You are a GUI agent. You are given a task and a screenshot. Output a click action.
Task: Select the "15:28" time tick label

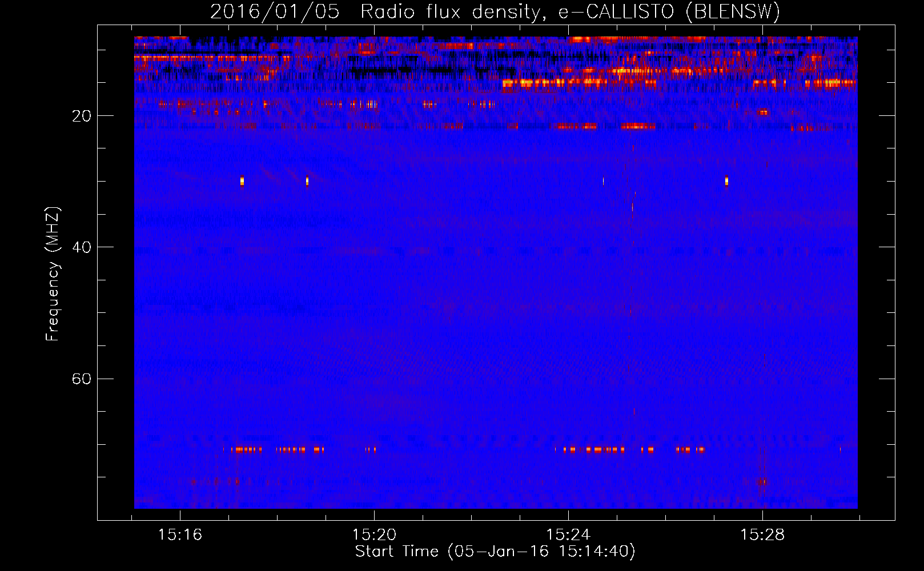pyautogui.click(x=762, y=534)
